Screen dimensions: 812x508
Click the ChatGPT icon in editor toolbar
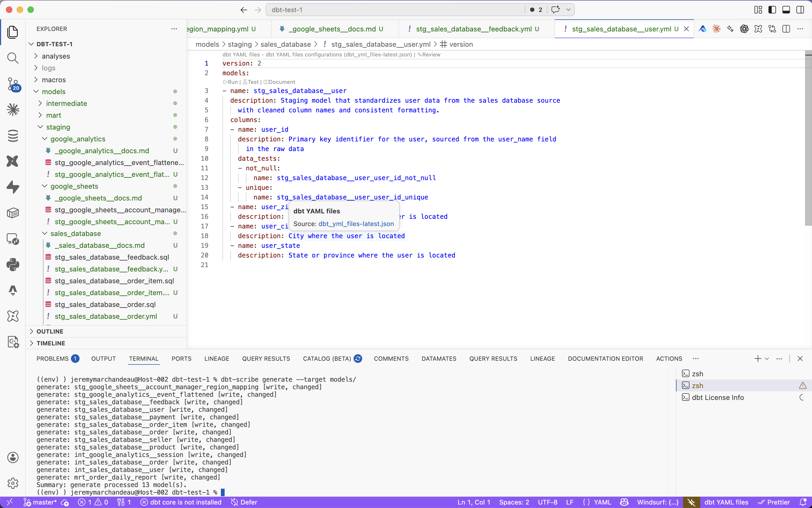click(744, 29)
